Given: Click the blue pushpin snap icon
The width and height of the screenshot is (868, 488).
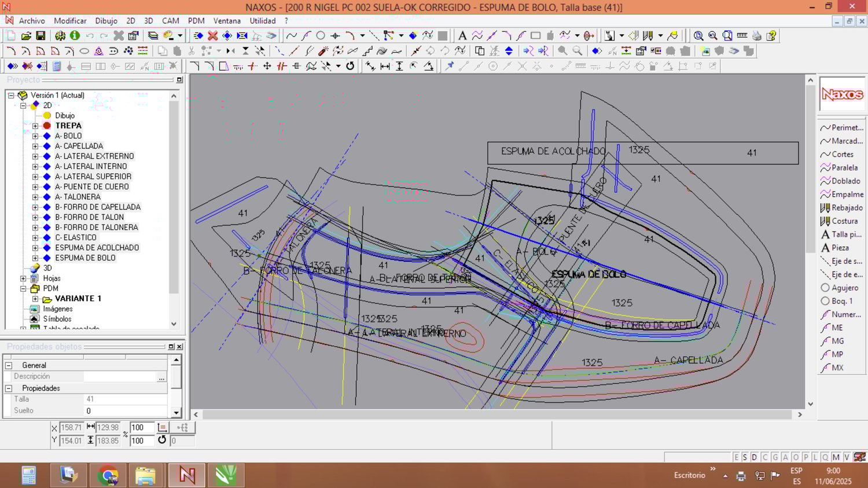Looking at the screenshot, I should pos(450,66).
